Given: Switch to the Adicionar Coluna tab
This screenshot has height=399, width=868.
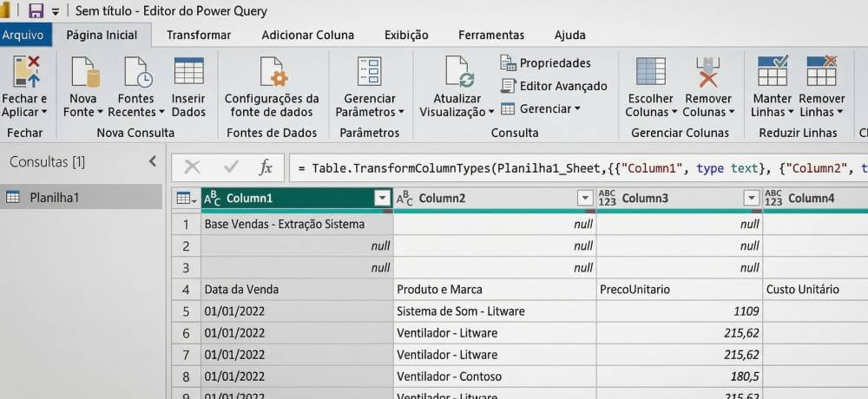Looking at the screenshot, I should coord(308,35).
